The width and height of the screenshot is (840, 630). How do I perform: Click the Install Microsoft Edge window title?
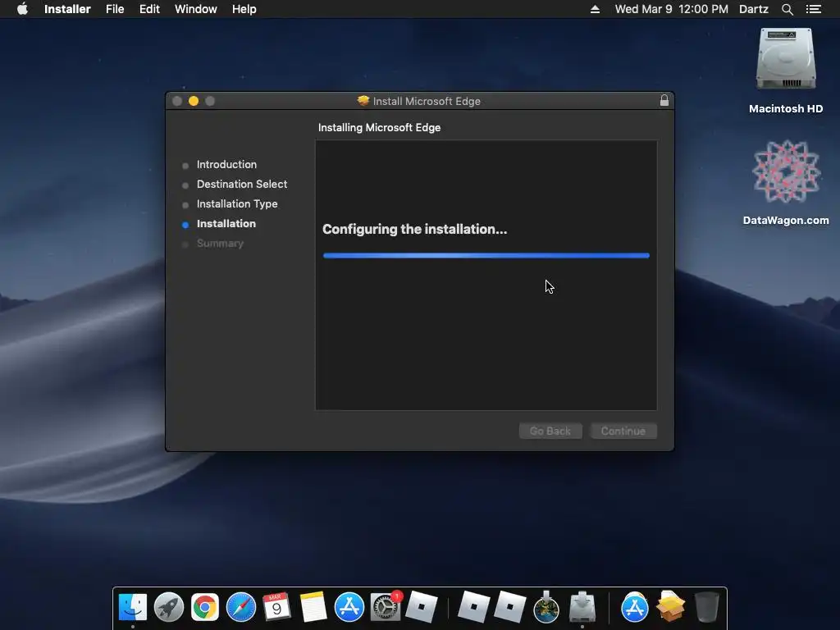(427, 101)
